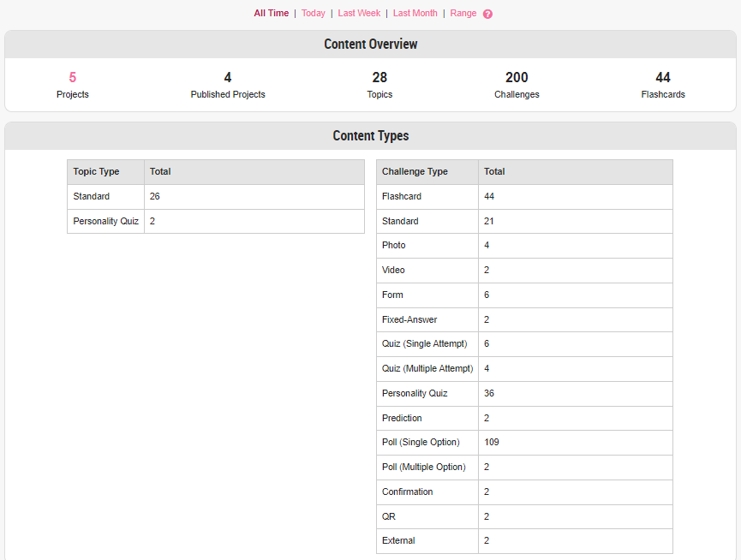
Task: Click the Content Overview heading
Action: click(370, 44)
